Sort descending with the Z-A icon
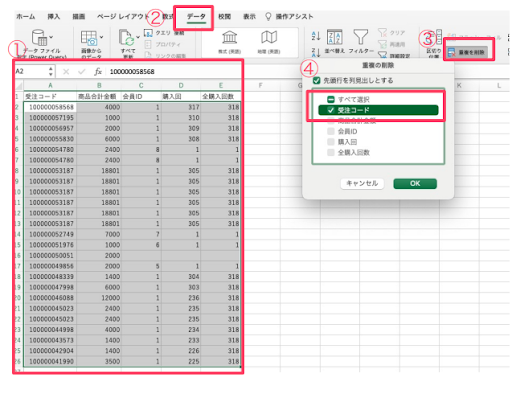The height and width of the screenshot is (394, 512). pyautogui.click(x=316, y=52)
